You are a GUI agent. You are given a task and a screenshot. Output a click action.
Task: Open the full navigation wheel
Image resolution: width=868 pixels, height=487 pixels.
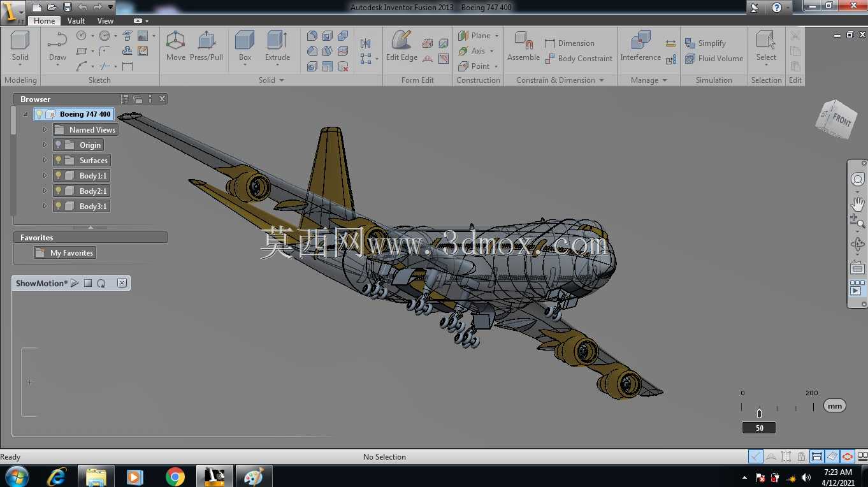[x=858, y=180]
